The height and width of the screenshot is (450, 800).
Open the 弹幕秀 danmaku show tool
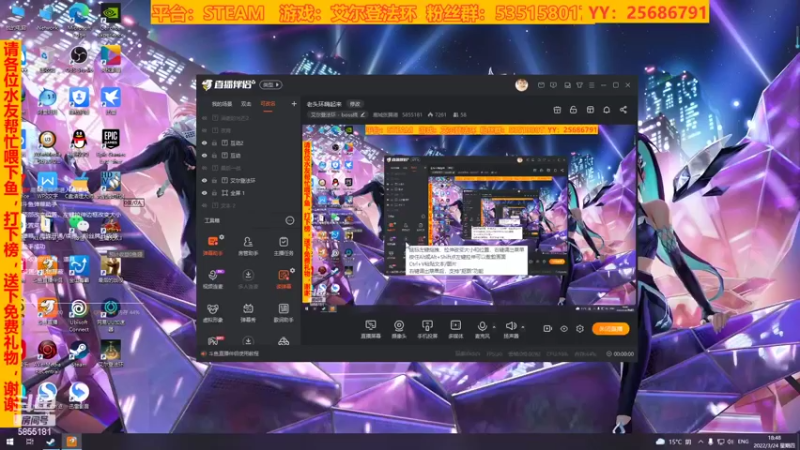pyautogui.click(x=248, y=312)
